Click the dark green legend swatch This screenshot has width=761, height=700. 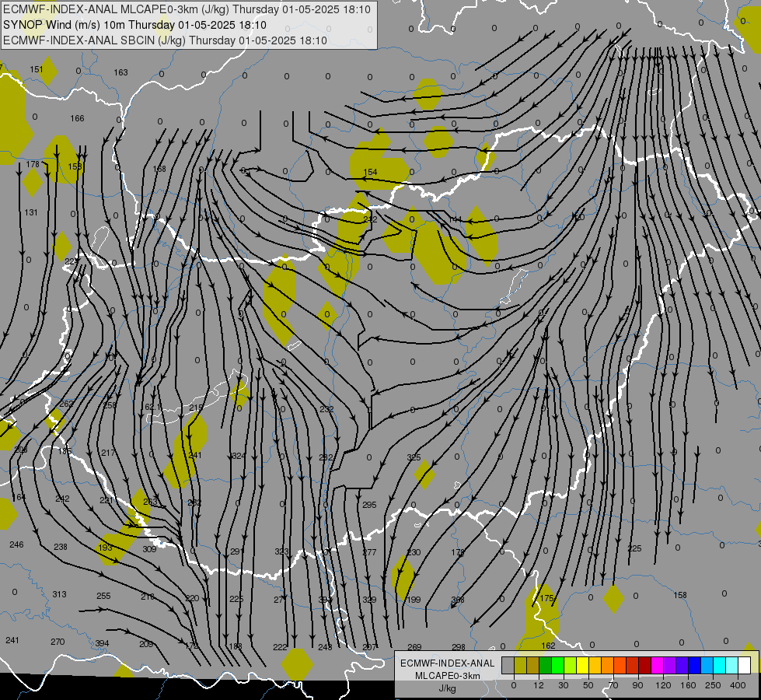click(x=546, y=665)
